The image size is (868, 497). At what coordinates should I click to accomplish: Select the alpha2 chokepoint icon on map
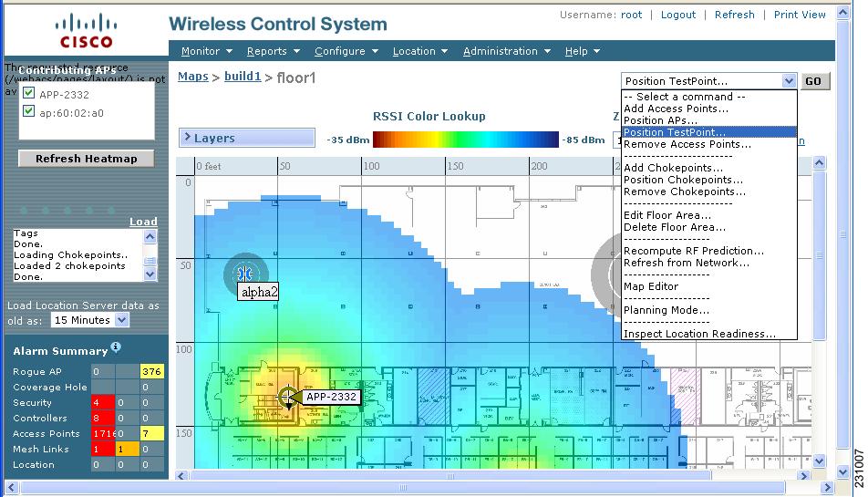244,273
